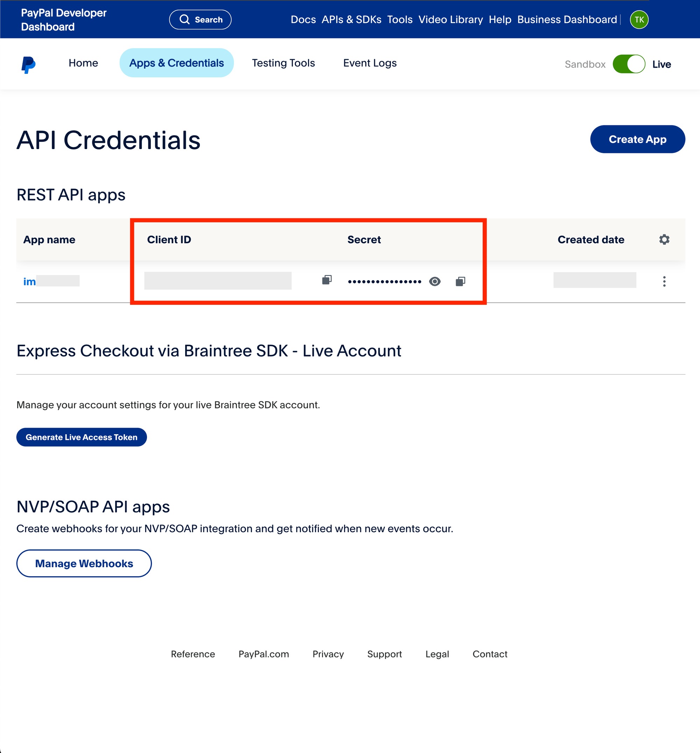
Task: Click the Create App button
Action: tap(637, 139)
